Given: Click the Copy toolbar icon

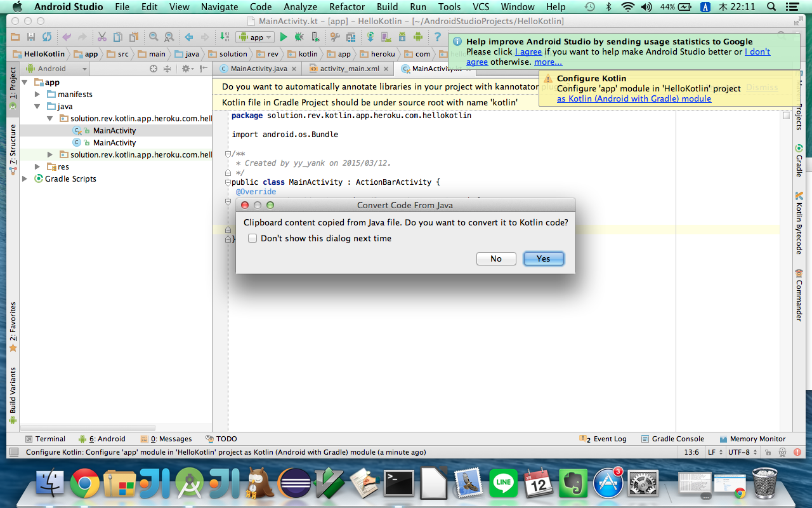Looking at the screenshot, I should tap(117, 37).
